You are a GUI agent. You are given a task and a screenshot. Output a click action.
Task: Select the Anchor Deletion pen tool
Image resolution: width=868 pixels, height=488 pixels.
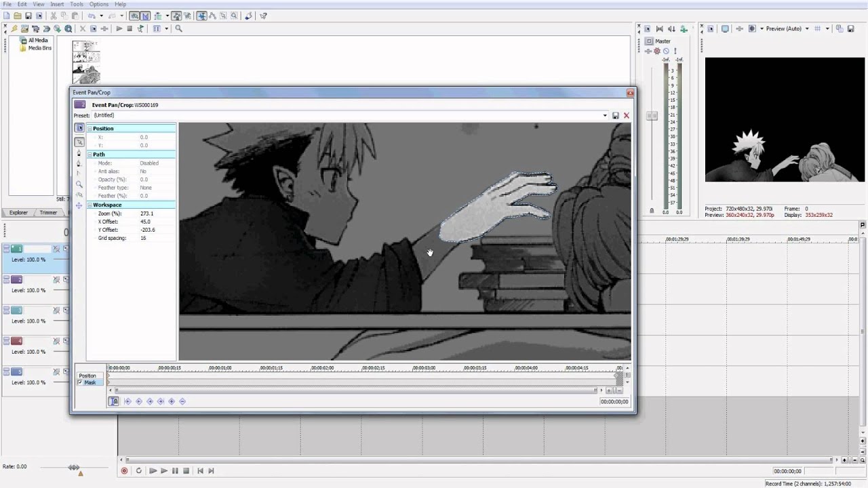coord(79,163)
